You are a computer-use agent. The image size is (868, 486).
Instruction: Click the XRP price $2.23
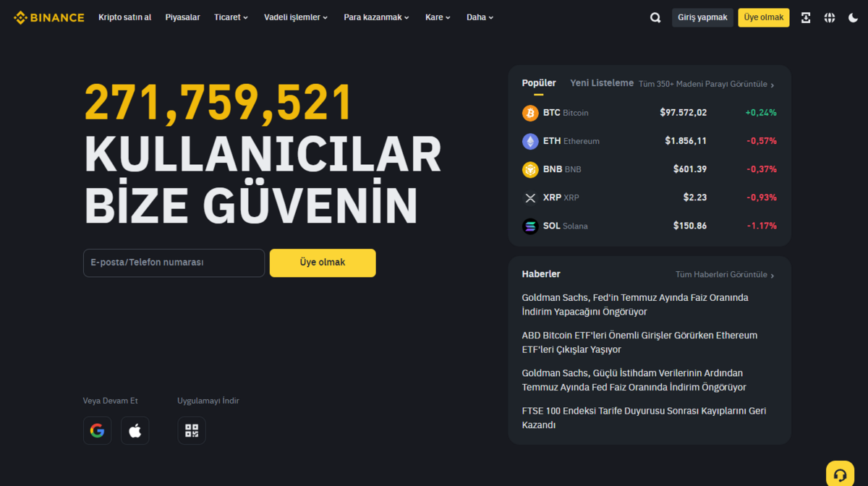coord(695,197)
